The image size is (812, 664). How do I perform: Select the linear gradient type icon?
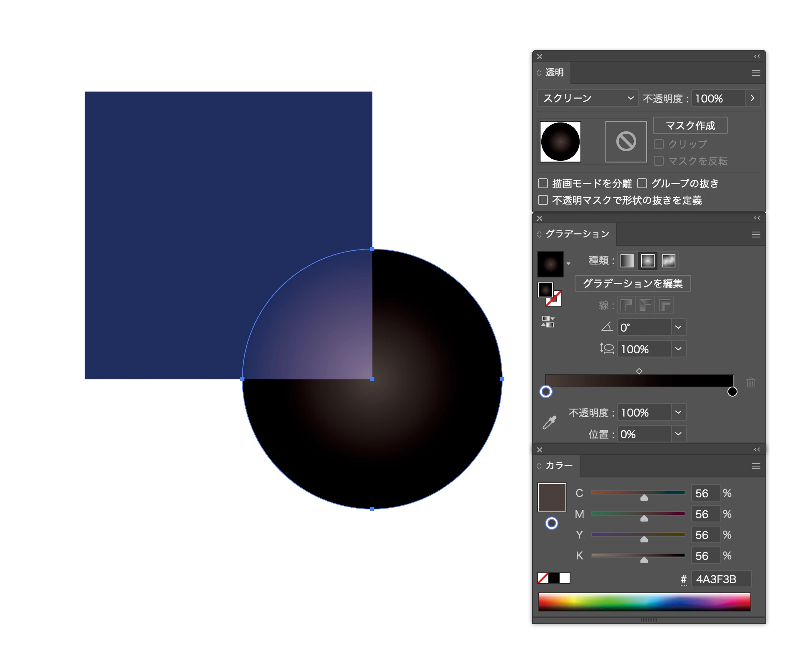tap(627, 261)
